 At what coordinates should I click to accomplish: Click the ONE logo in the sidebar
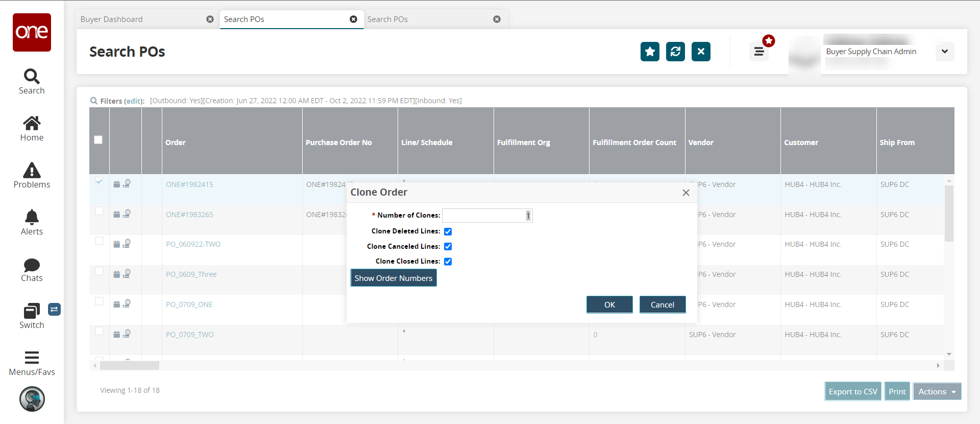tap(32, 32)
